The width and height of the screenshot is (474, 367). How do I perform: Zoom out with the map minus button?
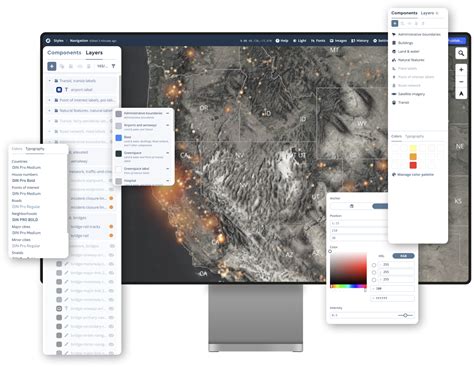coord(461,81)
